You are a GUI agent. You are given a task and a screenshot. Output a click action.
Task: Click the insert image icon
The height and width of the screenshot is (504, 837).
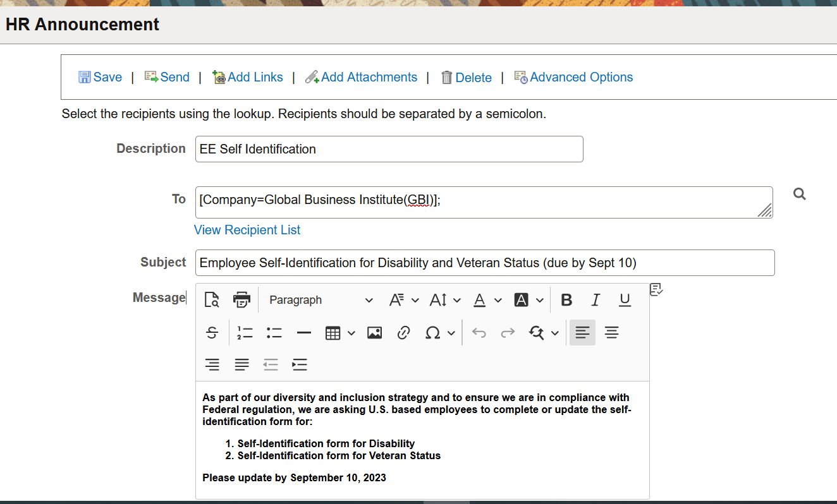coord(374,333)
